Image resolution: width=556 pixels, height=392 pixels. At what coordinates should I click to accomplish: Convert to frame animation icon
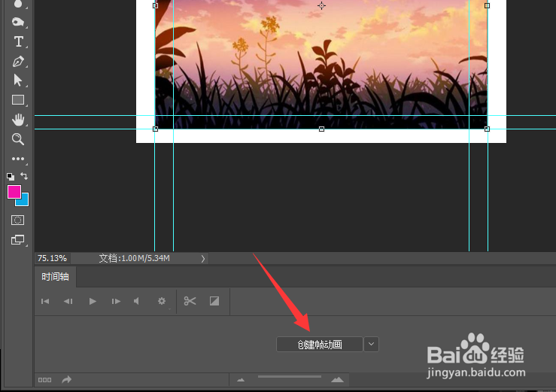click(44, 380)
